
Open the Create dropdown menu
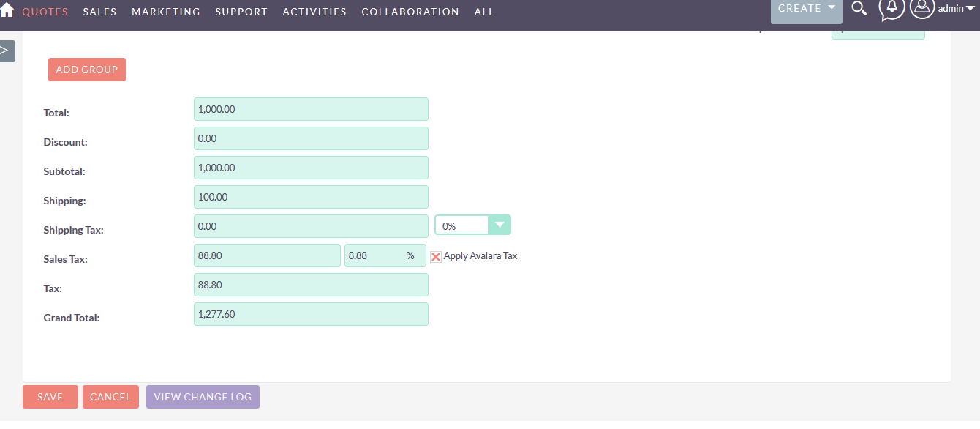tap(806, 9)
